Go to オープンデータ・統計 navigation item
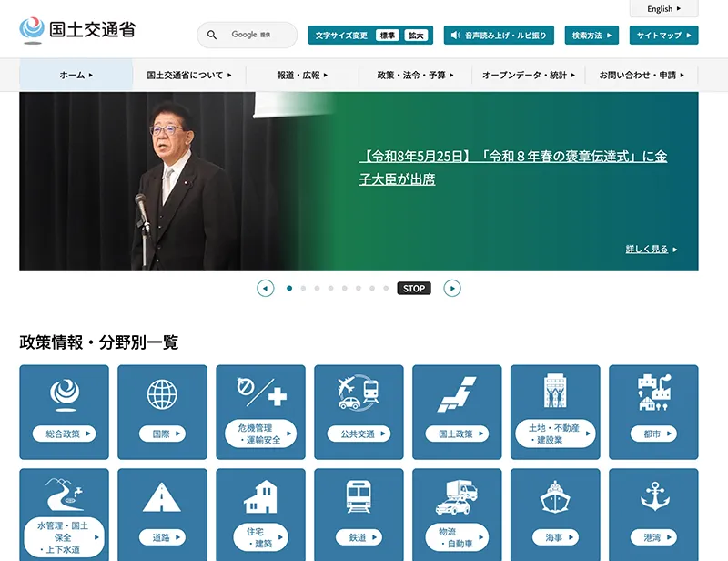 pyautogui.click(x=529, y=75)
